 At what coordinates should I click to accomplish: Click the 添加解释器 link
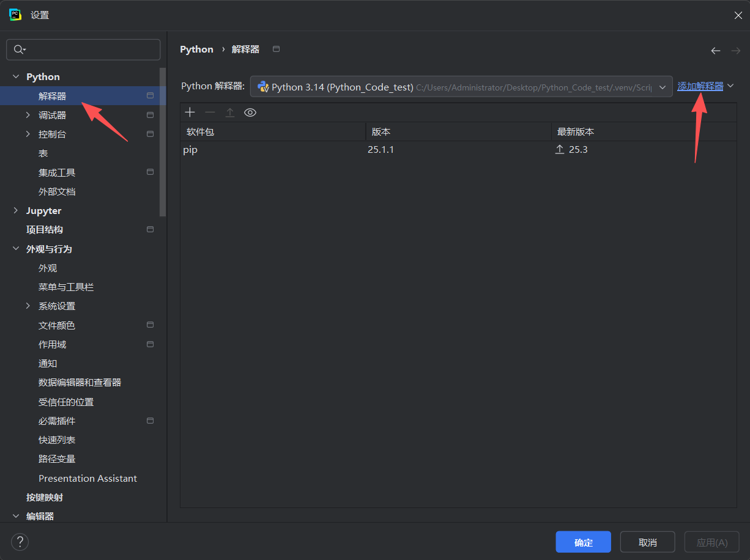point(700,86)
